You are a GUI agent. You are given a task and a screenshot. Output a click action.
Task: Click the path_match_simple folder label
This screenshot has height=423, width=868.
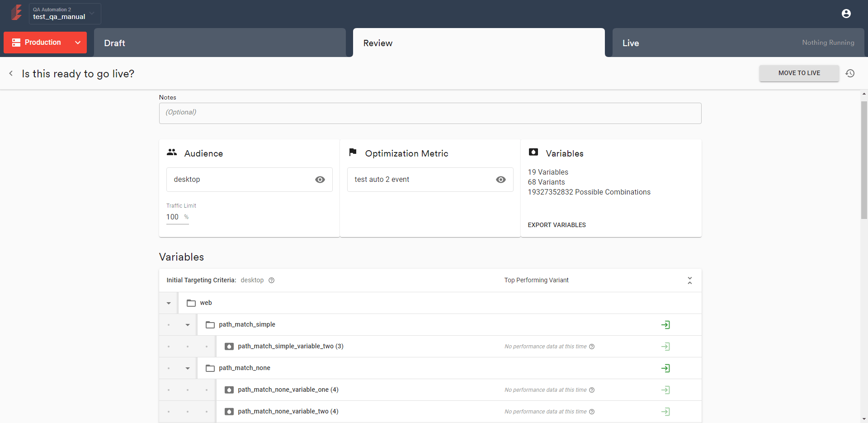[247, 325]
